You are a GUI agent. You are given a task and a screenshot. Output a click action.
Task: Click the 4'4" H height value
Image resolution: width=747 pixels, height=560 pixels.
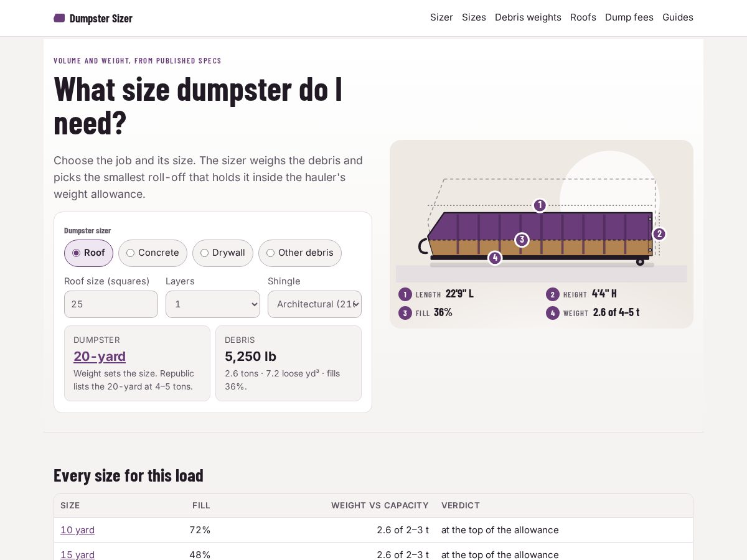coord(604,294)
